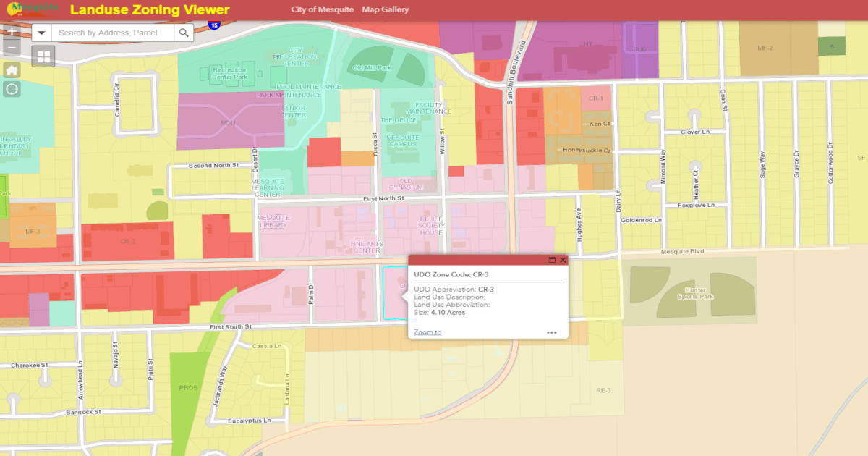Click the home icon to reset map extent
868x456 pixels.
12,69
